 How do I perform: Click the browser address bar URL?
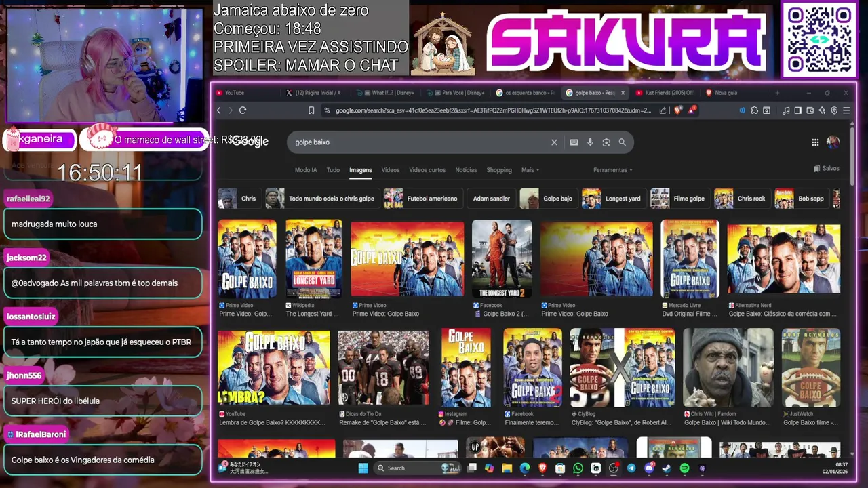[x=493, y=110]
